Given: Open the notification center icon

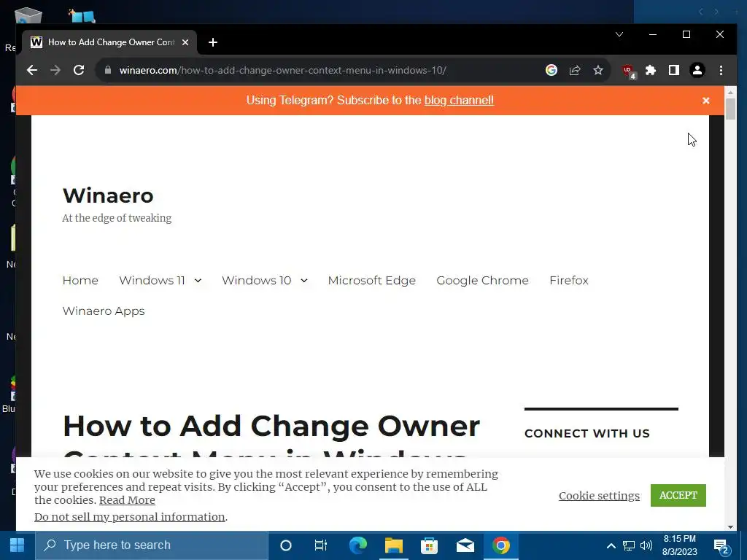Looking at the screenshot, I should [x=721, y=547].
